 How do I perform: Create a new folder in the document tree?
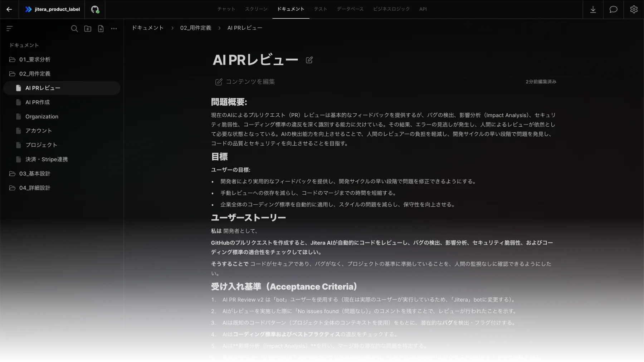click(88, 29)
